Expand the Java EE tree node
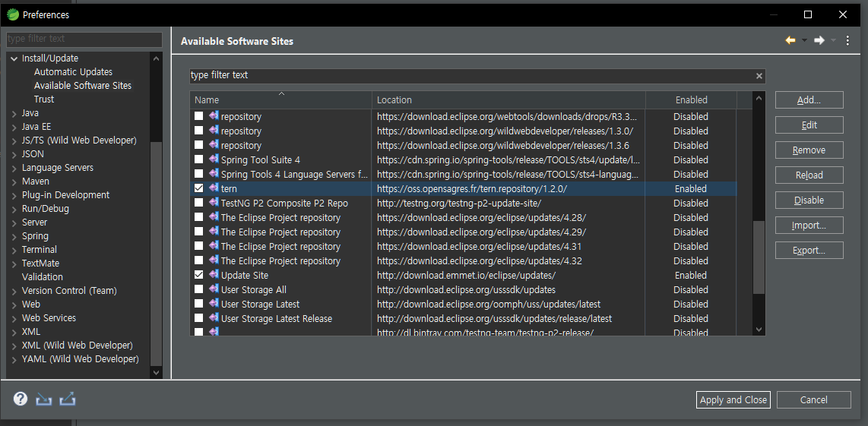Screen dimensions: 868x426 (14, 128)
